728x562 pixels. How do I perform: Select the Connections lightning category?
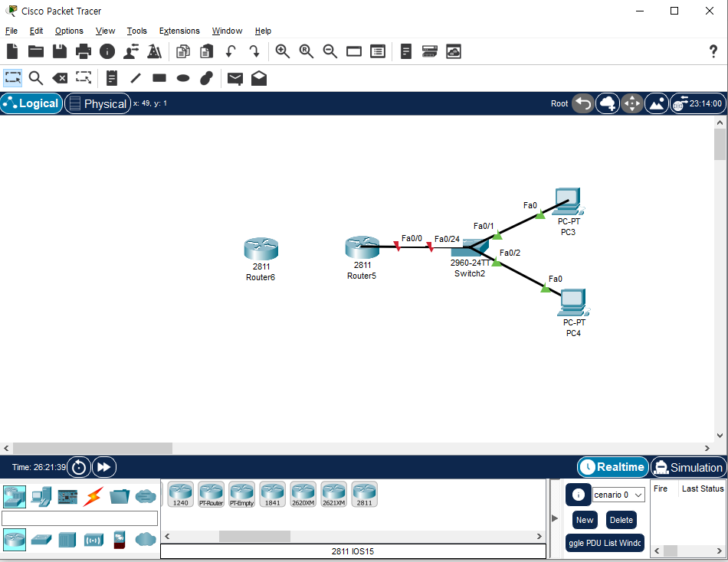point(93,497)
